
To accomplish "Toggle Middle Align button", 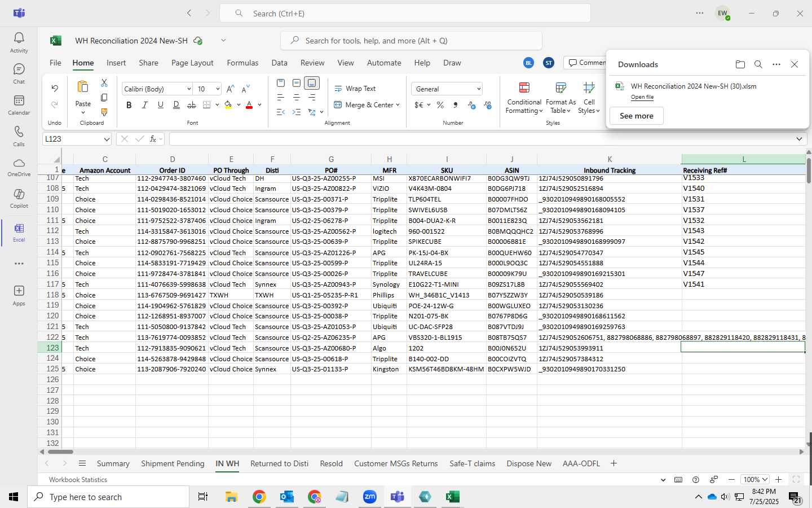I will click(x=297, y=83).
